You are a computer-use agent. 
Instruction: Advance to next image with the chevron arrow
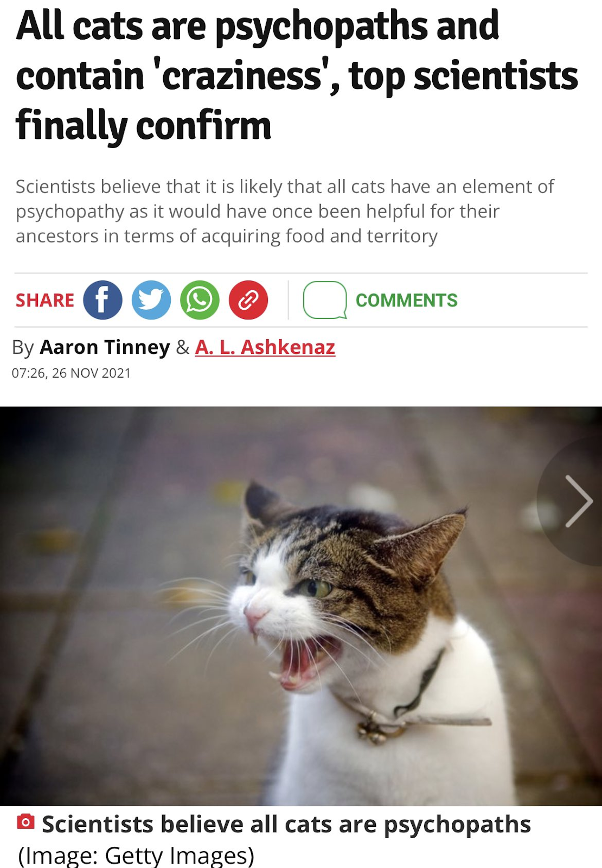pyautogui.click(x=578, y=501)
